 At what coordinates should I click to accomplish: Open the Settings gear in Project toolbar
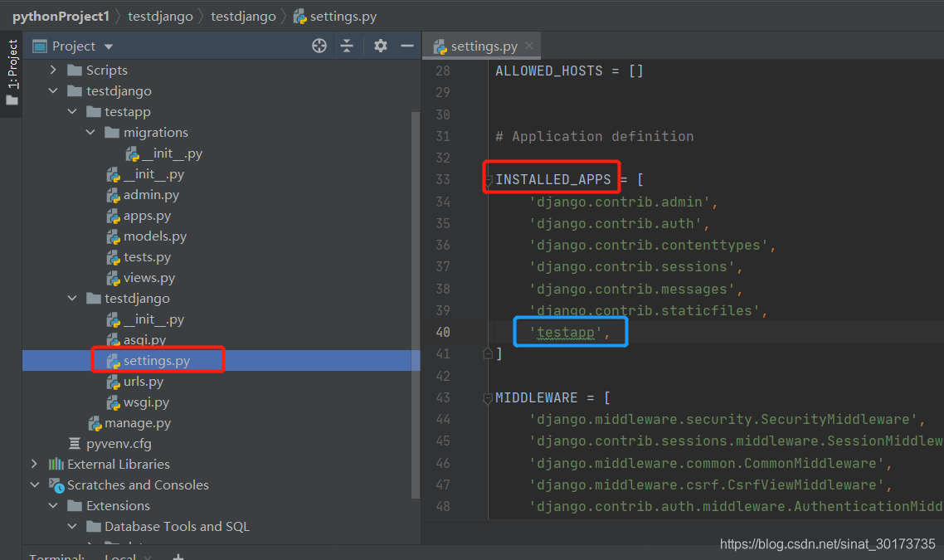[x=380, y=46]
